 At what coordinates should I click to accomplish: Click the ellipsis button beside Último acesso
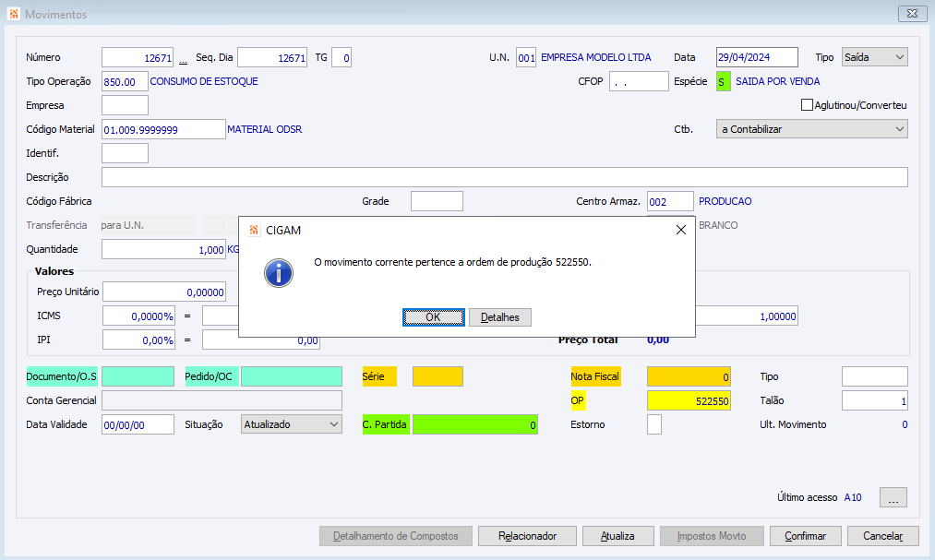point(893,497)
